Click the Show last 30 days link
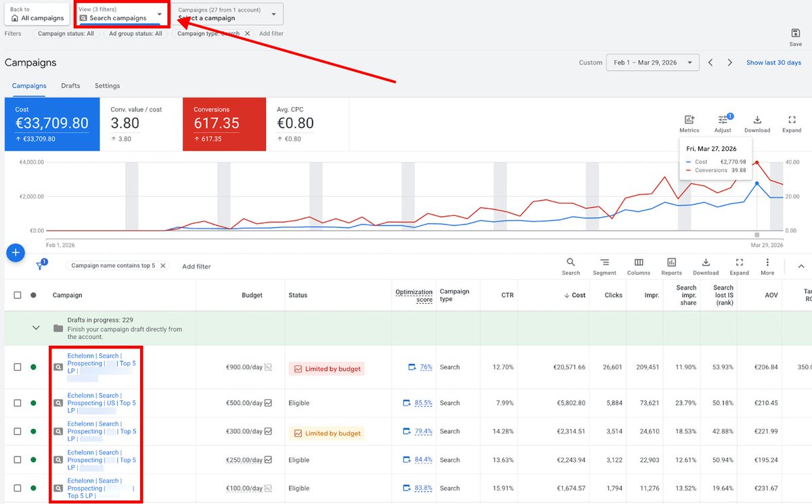 tap(773, 62)
